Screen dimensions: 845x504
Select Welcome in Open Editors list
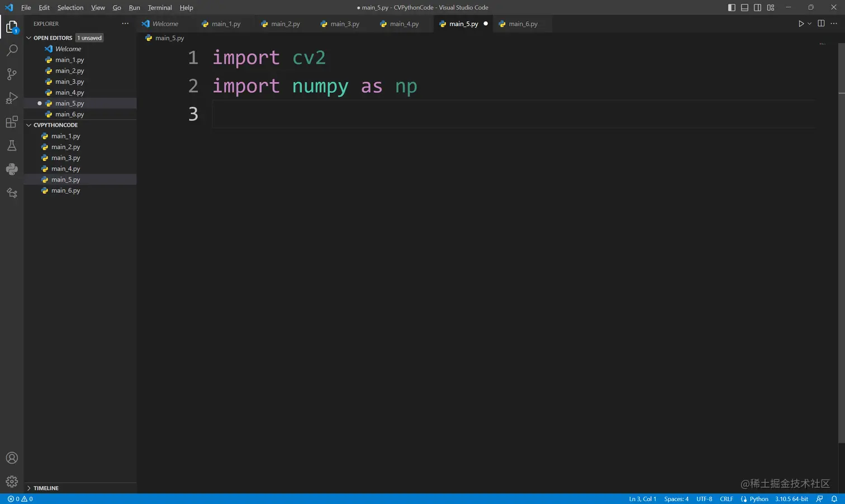pyautogui.click(x=80, y=49)
